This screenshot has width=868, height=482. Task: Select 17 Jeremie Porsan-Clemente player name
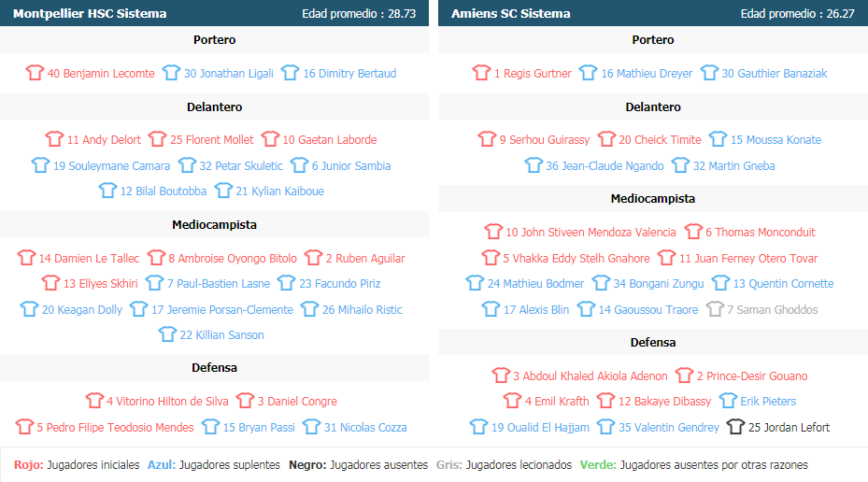(222, 309)
